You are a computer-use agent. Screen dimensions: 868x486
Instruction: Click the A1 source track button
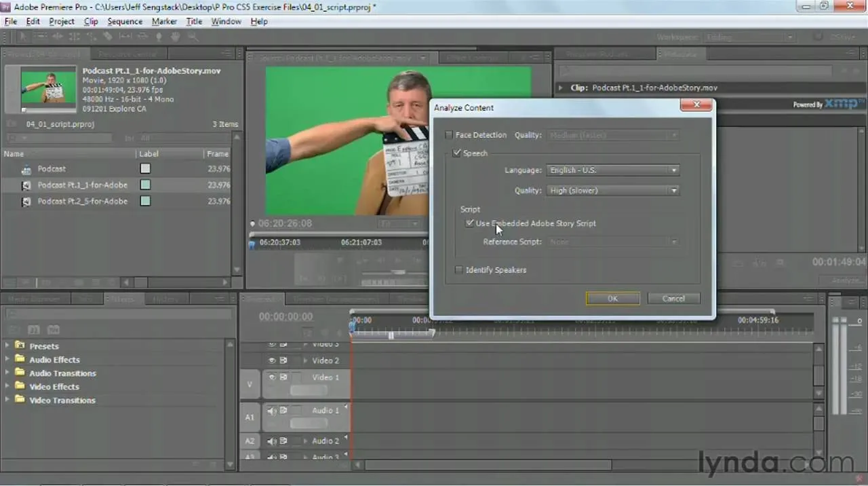pos(250,417)
